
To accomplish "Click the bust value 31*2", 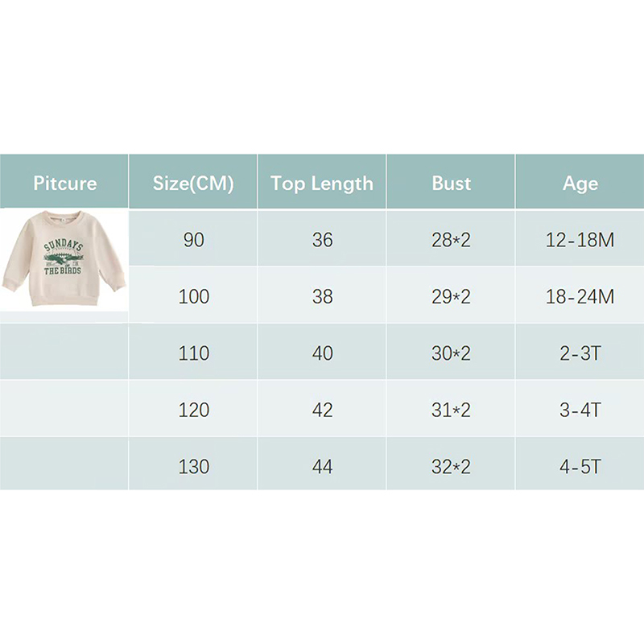I will click(451, 410).
